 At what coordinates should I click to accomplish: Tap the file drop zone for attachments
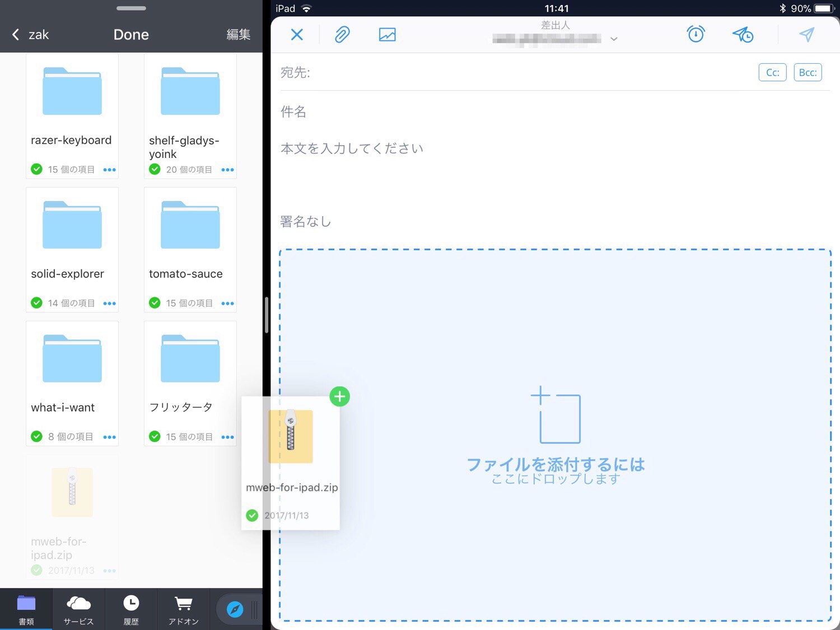click(555, 435)
